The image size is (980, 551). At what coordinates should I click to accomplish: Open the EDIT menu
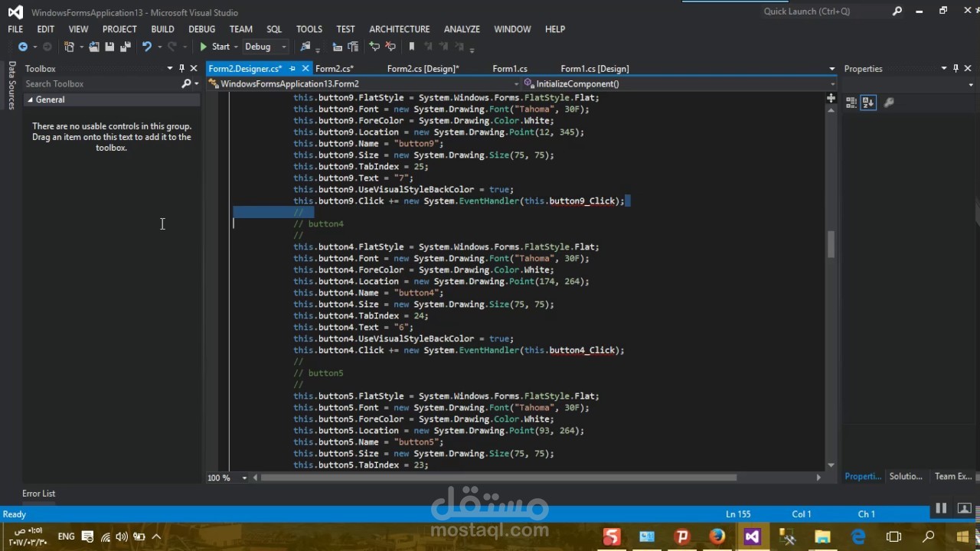pos(46,29)
